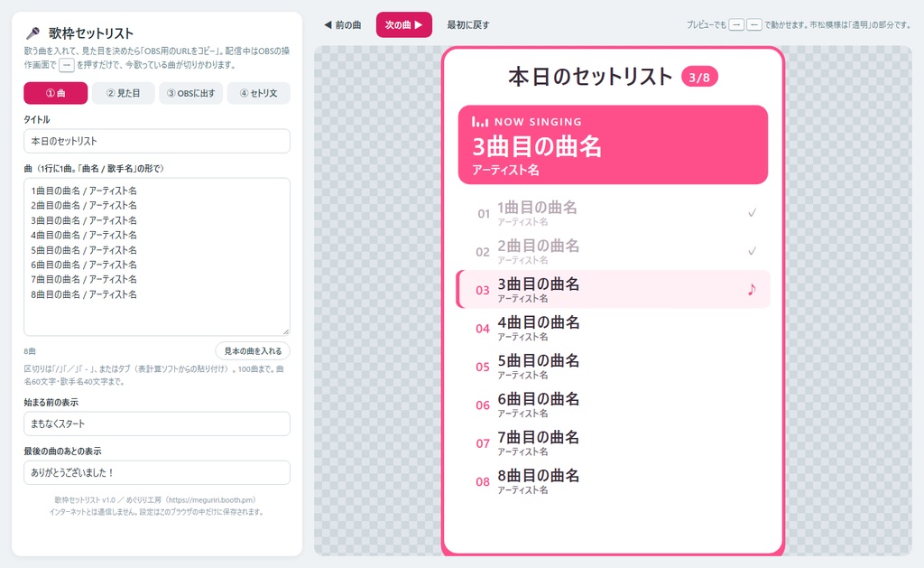The width and height of the screenshot is (924, 568).
Task: Go back with the ◀ 前の曲 button
Action: click(x=342, y=24)
